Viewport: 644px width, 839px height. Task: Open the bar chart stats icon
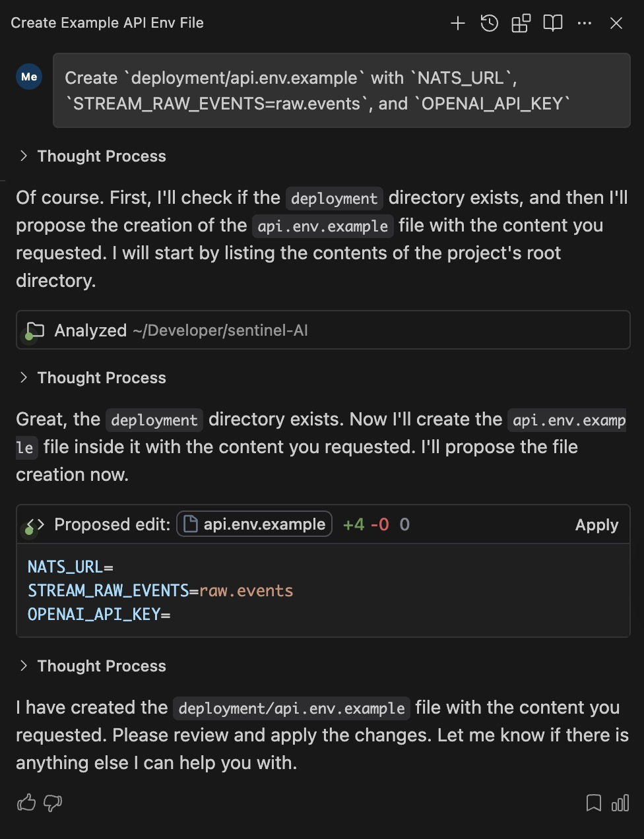tap(620, 803)
